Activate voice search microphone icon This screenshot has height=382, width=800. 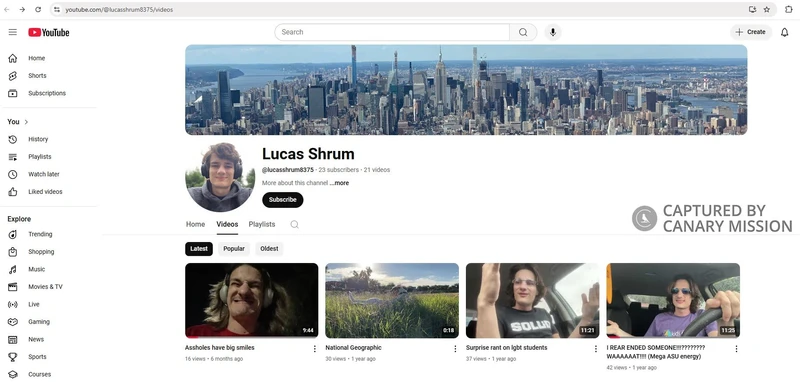[553, 32]
